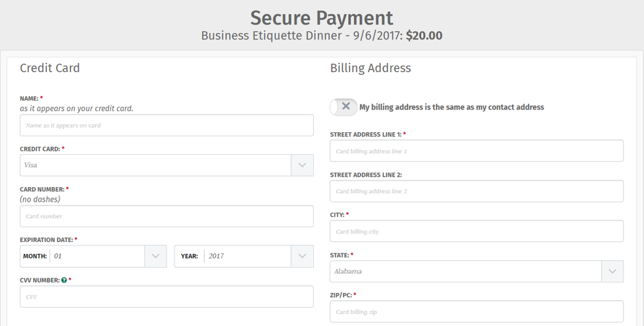Viewport: 644px width, 326px height.
Task: Click the CVV help question mark icon
Action: [x=64, y=280]
